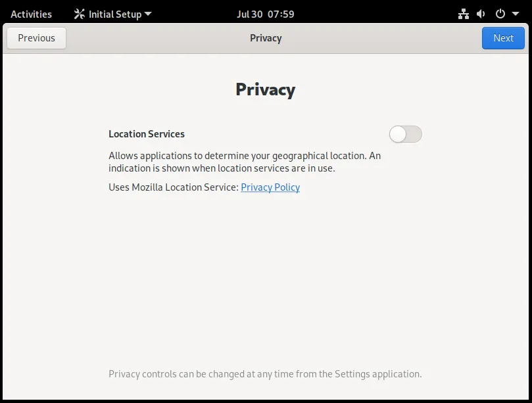Open the Activities overview
532x403 pixels.
pos(31,14)
